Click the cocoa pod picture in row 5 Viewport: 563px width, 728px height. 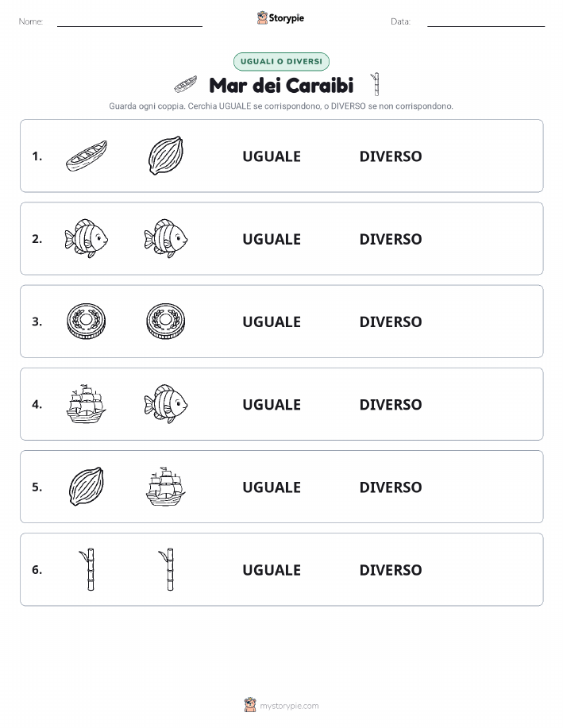point(87,487)
